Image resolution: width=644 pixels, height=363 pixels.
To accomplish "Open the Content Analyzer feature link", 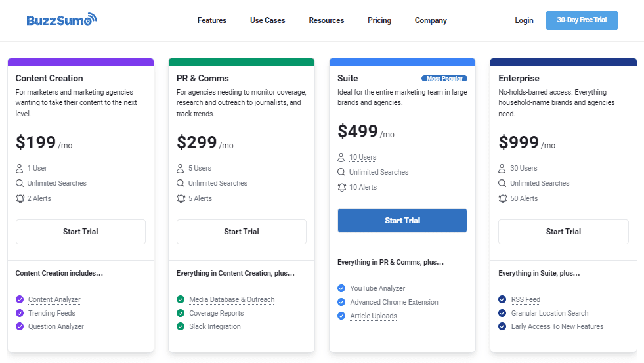I will click(54, 299).
